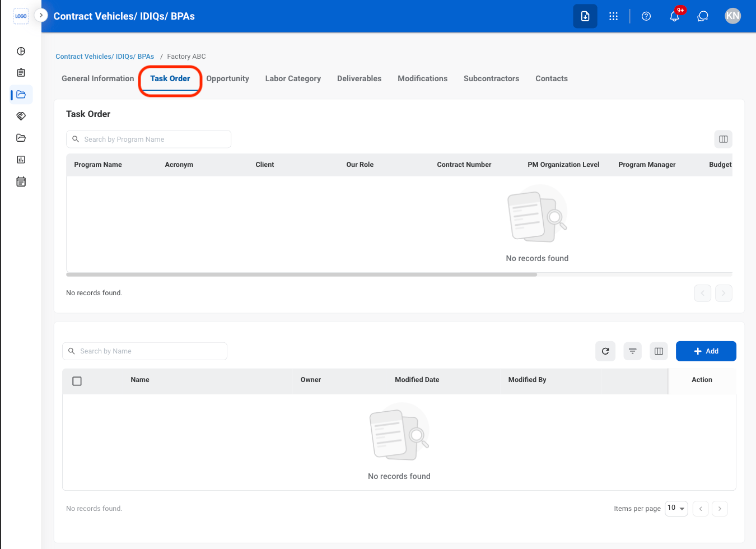Click the Add button

click(706, 351)
